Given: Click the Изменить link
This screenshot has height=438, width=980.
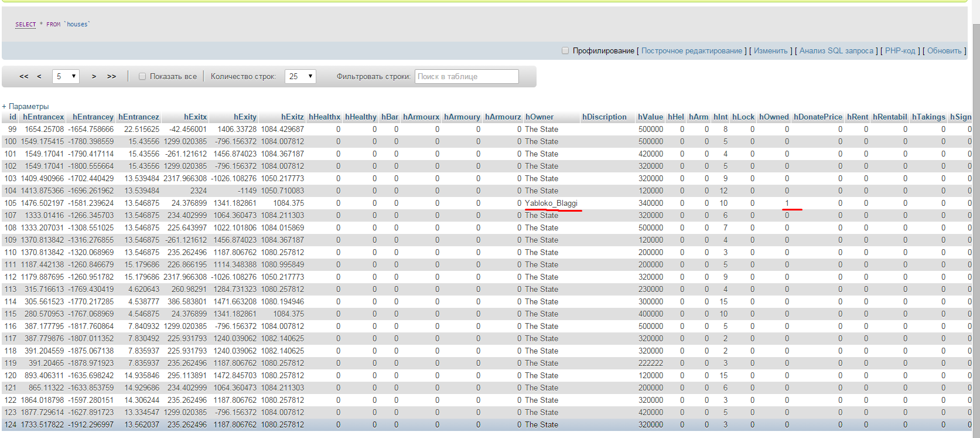Looking at the screenshot, I should (770, 51).
